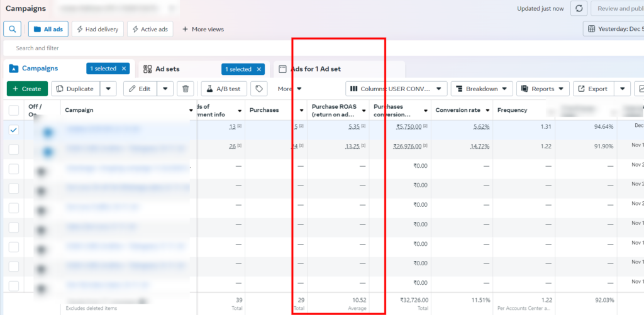Click the 91.90% cell
The height and width of the screenshot is (315, 644).
point(604,146)
